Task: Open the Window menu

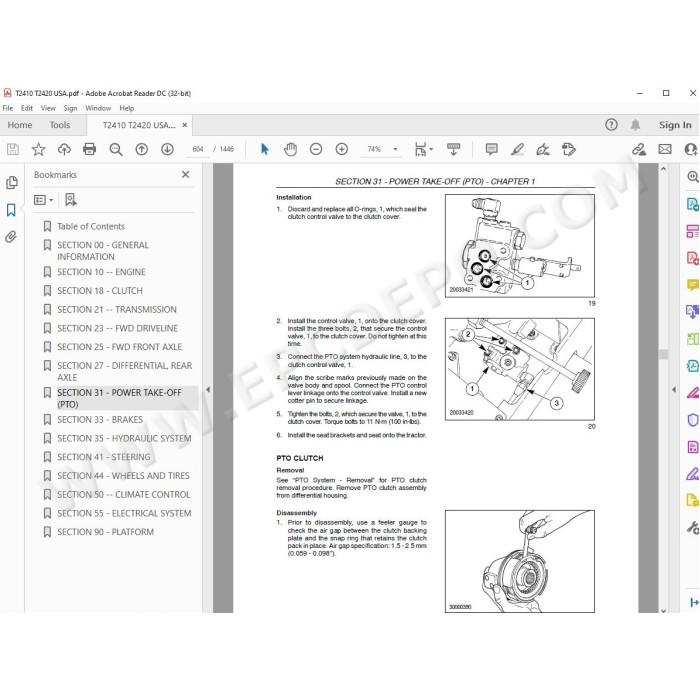Action: click(x=98, y=108)
